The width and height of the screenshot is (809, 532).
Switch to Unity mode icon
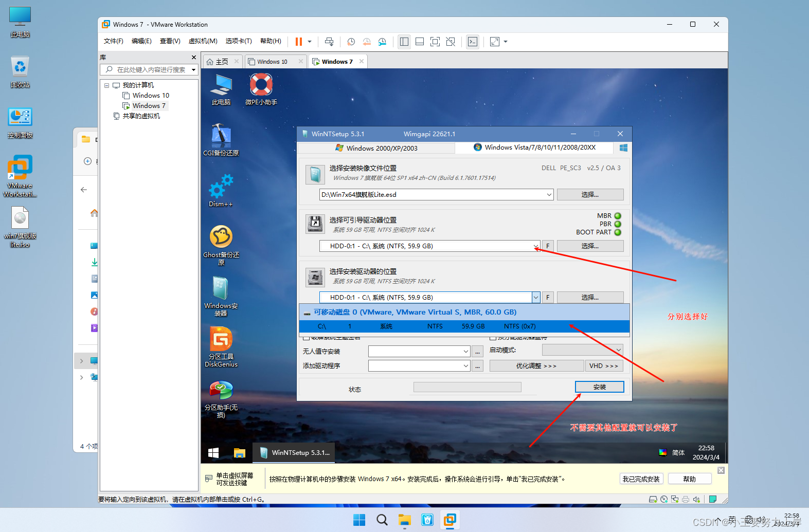451,42
